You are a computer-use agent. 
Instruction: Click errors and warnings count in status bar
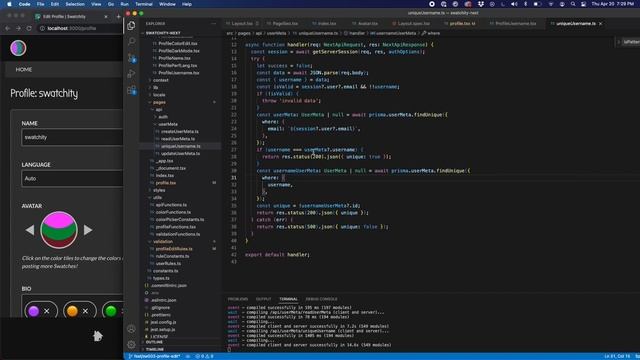(204, 356)
